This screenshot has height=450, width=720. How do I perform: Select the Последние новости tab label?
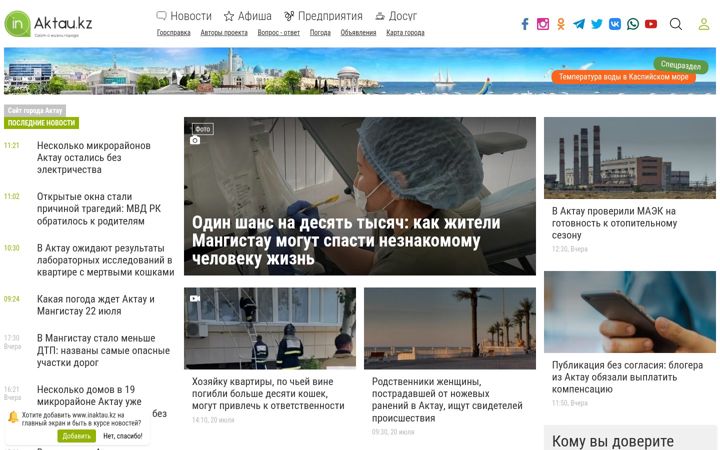(x=41, y=123)
